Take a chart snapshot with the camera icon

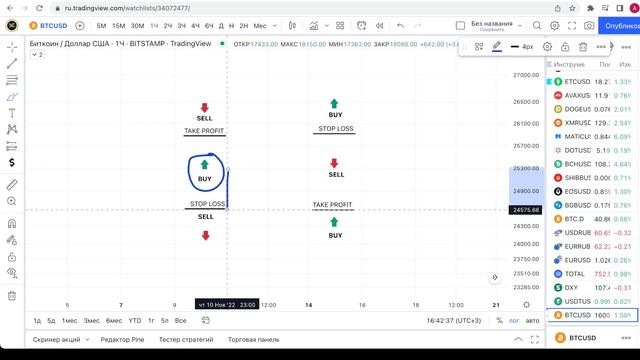coord(589,26)
